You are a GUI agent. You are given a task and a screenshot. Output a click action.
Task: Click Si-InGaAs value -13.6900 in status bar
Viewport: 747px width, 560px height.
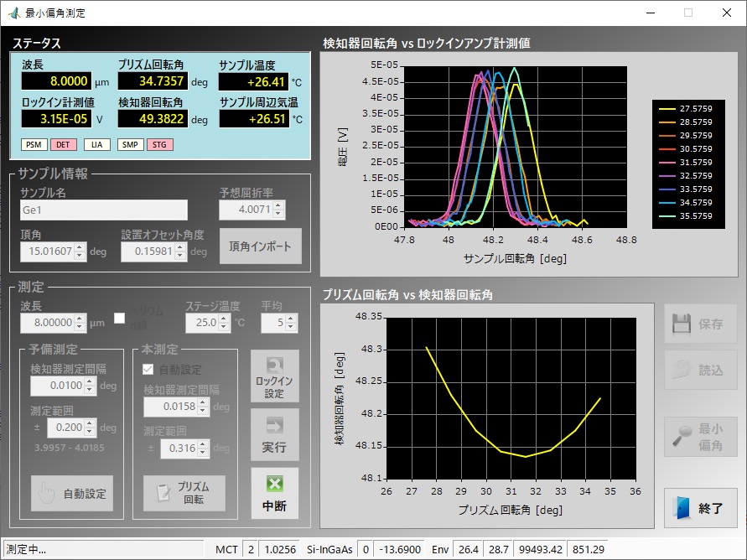pos(400,550)
